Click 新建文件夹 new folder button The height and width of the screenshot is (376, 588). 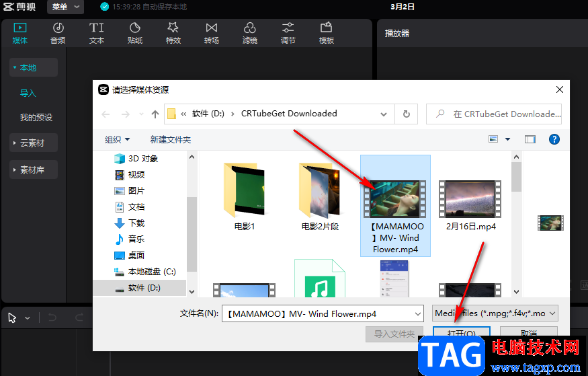point(171,140)
